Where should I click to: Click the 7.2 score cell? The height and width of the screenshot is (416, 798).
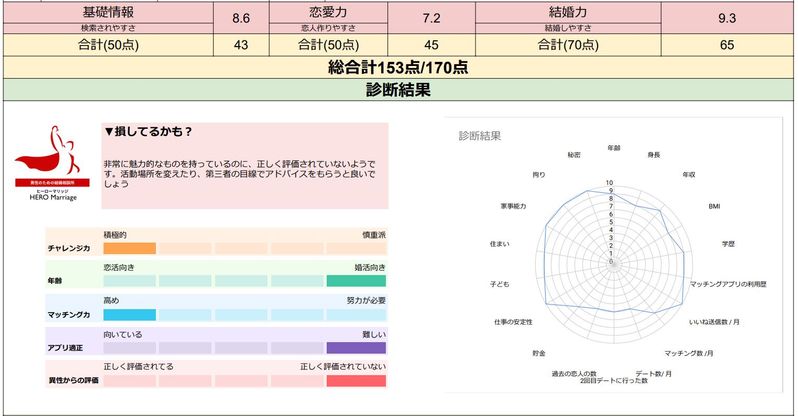(x=432, y=18)
